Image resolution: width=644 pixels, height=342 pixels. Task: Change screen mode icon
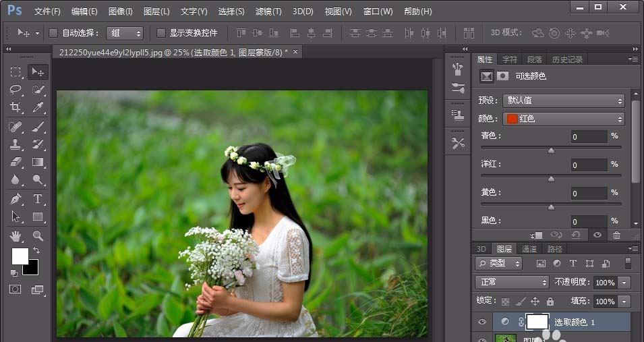pyautogui.click(x=37, y=290)
